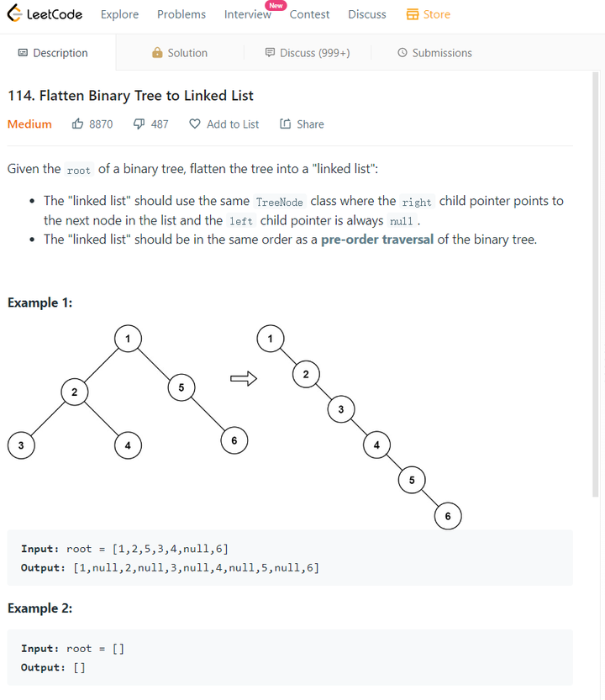Screen dimensions: 605x700
Task: Click the heart Add to List icon
Action: [x=195, y=124]
